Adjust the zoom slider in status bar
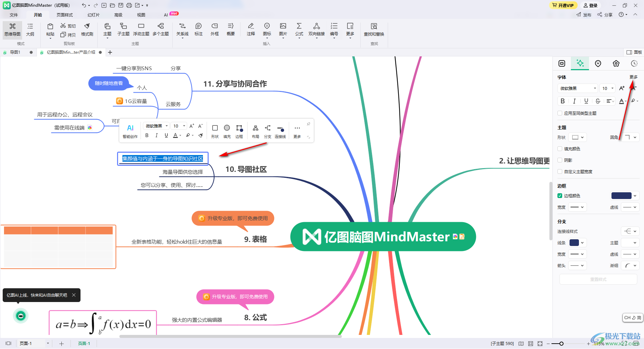 tap(561, 344)
